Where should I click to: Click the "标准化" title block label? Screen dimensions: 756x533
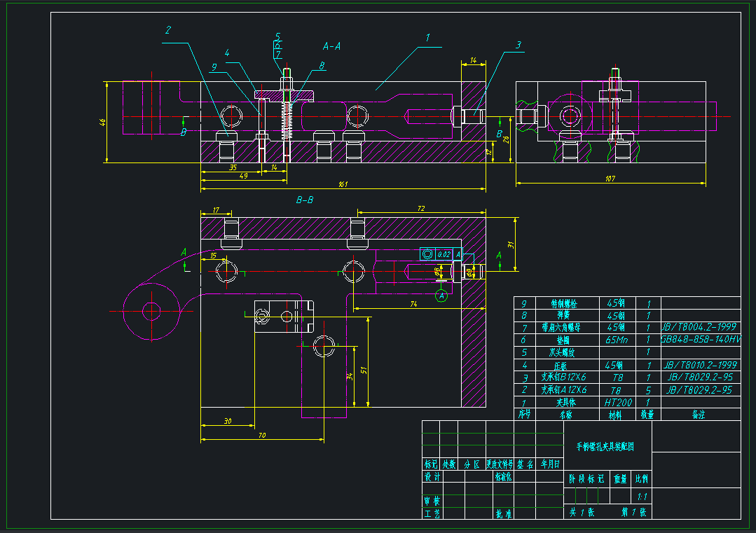[x=503, y=476]
